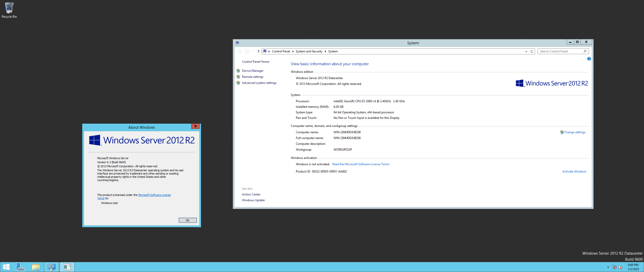
Task: Open File Explorer from the taskbar
Action: 36,267
